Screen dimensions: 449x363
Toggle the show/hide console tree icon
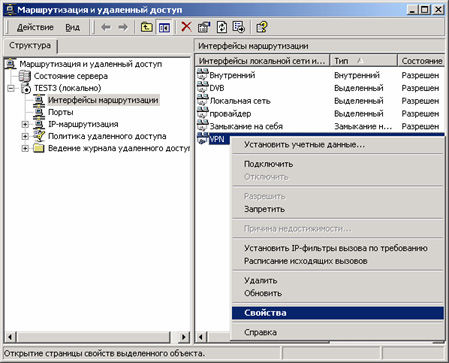pos(164,27)
